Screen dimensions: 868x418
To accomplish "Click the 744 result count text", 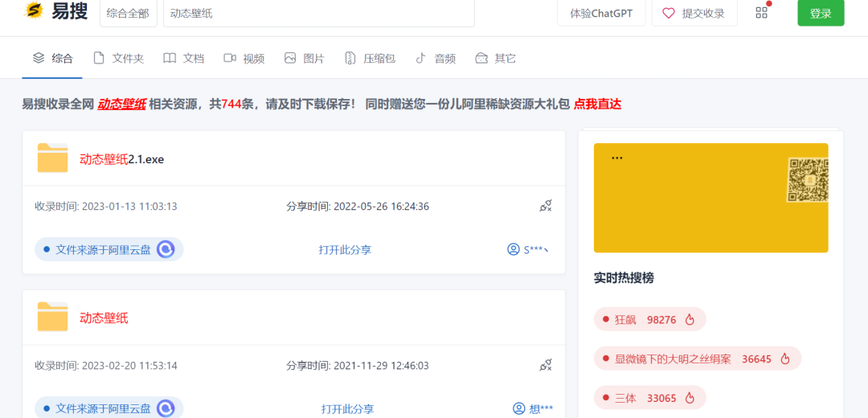I will pos(231,104).
